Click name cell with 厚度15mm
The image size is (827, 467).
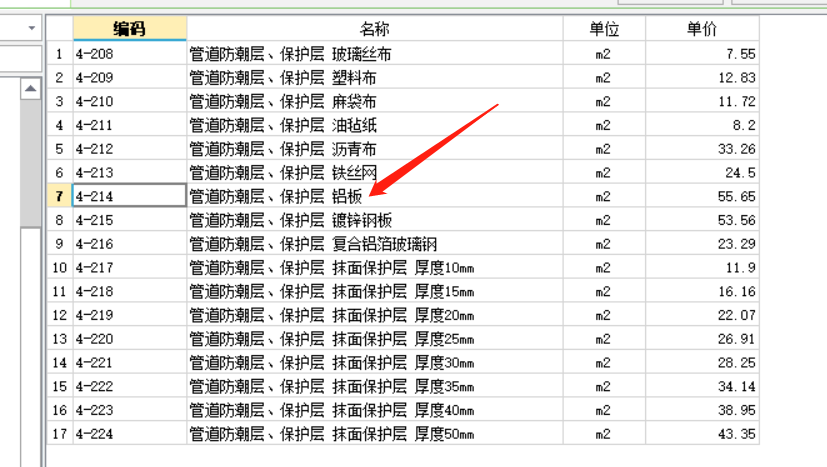coord(375,291)
